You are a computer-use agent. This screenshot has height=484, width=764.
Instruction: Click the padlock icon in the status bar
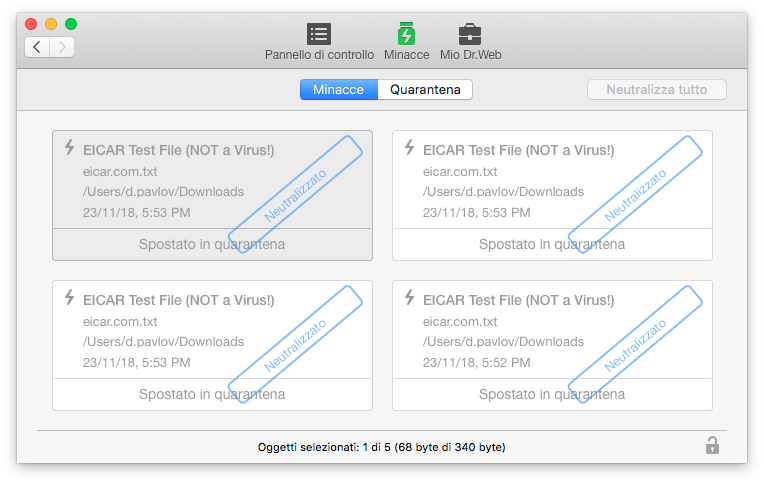[712, 445]
